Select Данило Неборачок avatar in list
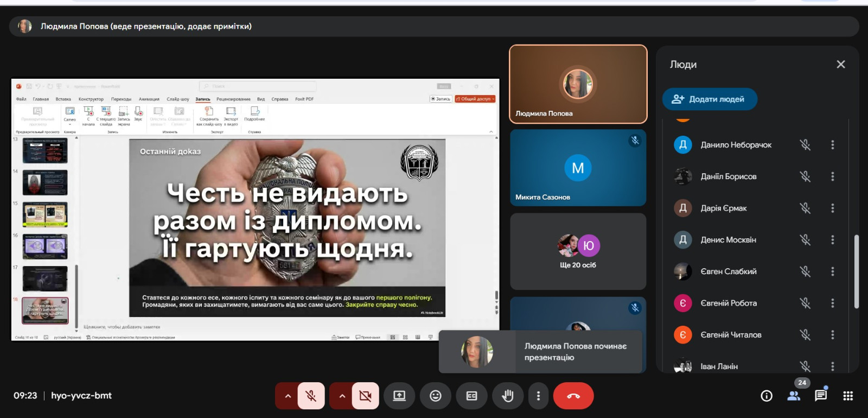 (682, 145)
